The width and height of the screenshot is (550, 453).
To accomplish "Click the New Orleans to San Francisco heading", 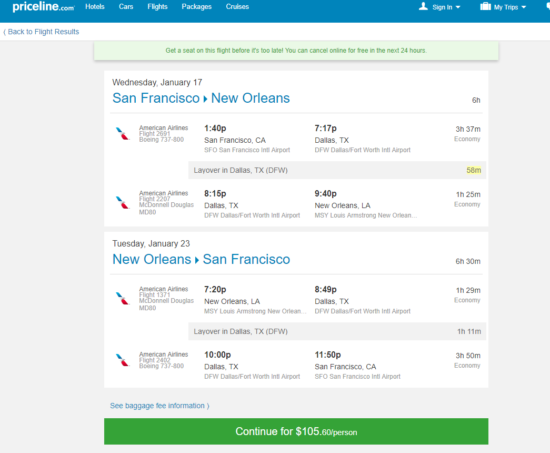I will tap(201, 259).
